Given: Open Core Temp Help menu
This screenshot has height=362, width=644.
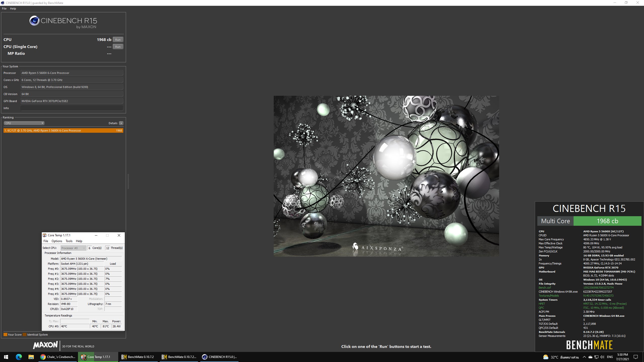Looking at the screenshot, I should [x=79, y=241].
